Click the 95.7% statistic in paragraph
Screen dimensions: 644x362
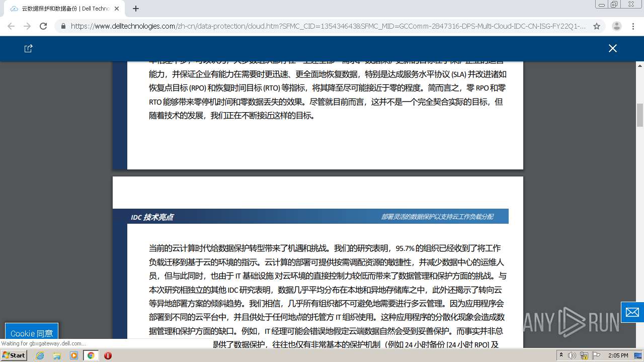click(405, 248)
